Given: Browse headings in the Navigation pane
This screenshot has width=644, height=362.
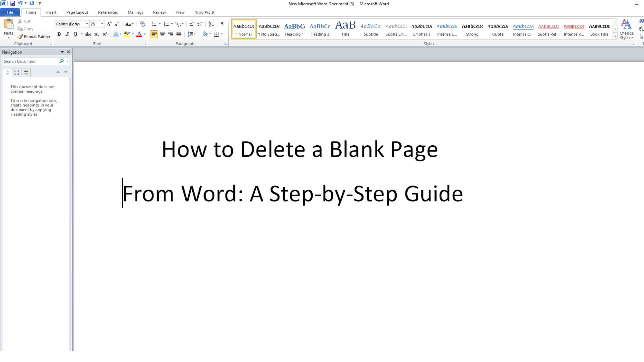Looking at the screenshot, I should coord(8,73).
